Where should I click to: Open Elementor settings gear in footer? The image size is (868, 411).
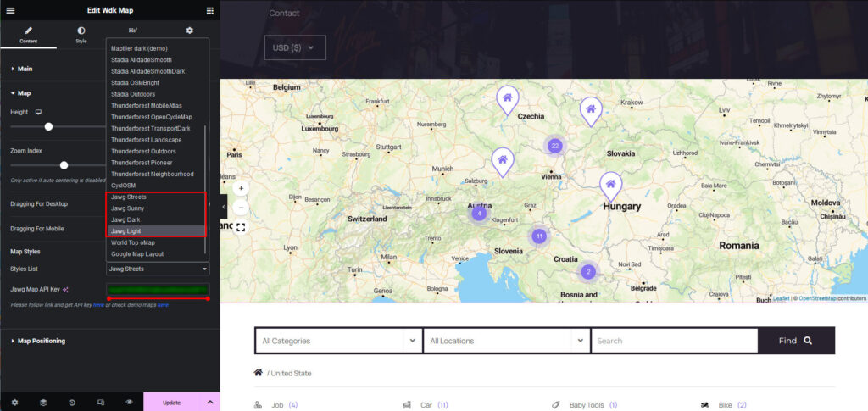pos(14,403)
